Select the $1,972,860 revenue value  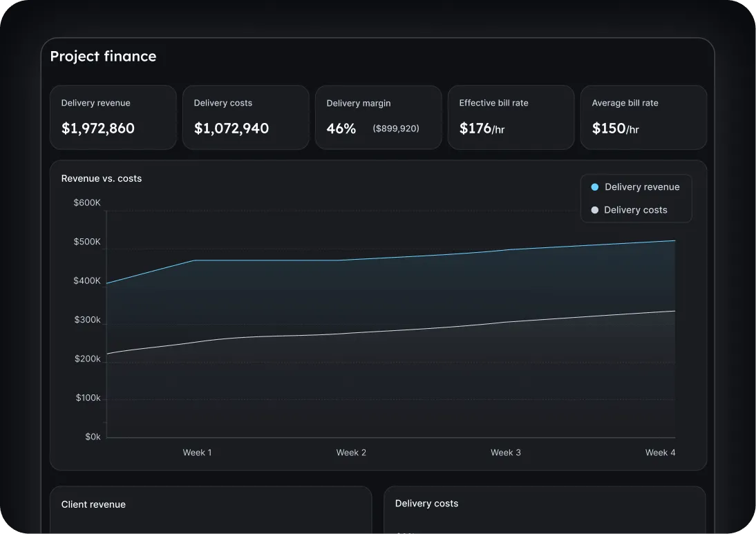98,128
